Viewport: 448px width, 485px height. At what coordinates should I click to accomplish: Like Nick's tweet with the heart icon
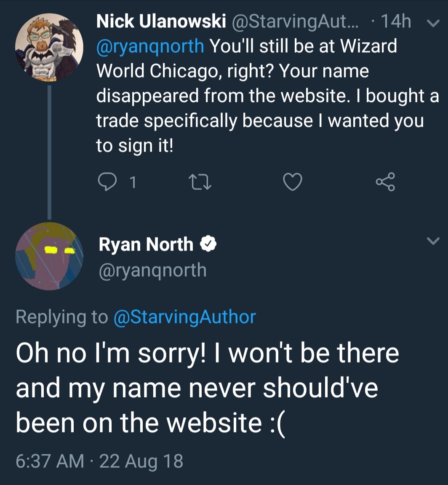point(293,182)
